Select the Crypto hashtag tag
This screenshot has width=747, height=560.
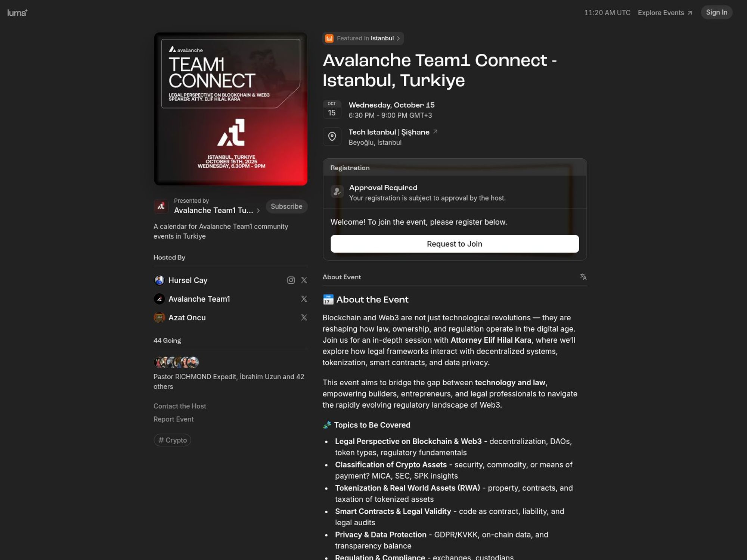[x=172, y=440]
